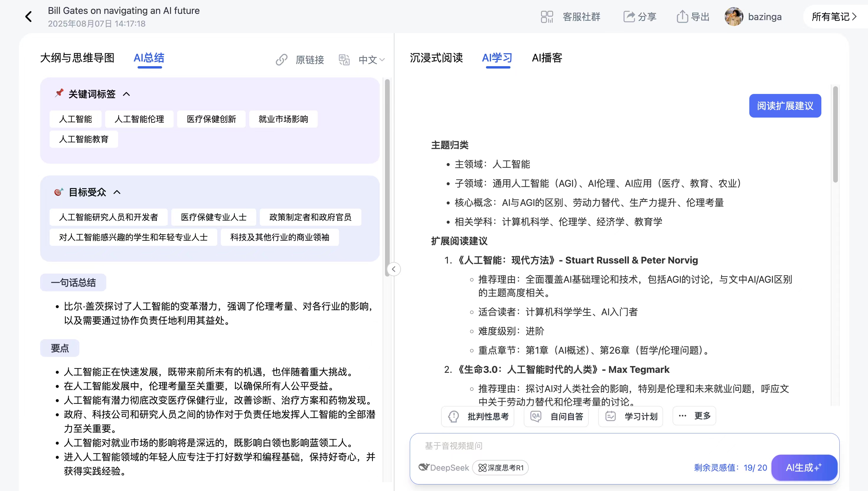Image resolution: width=868 pixels, height=491 pixels.
Task: Click 分享 share label
Action: point(647,17)
